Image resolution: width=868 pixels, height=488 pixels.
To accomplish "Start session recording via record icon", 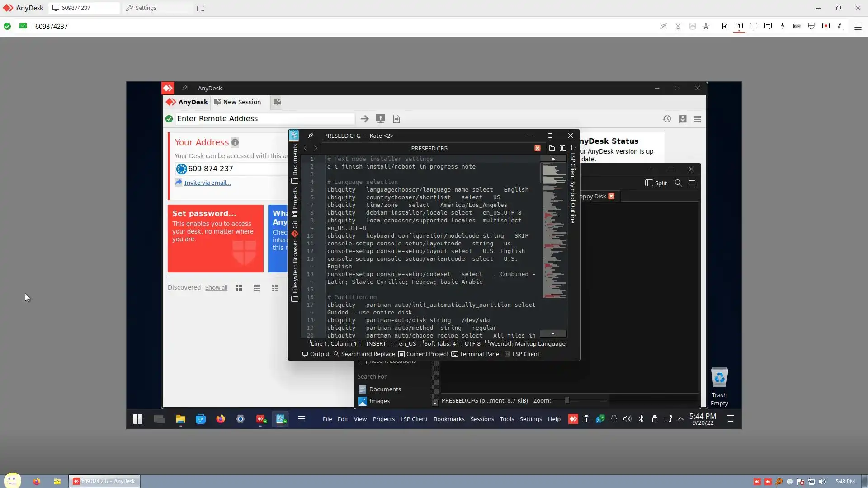I will [x=826, y=26].
